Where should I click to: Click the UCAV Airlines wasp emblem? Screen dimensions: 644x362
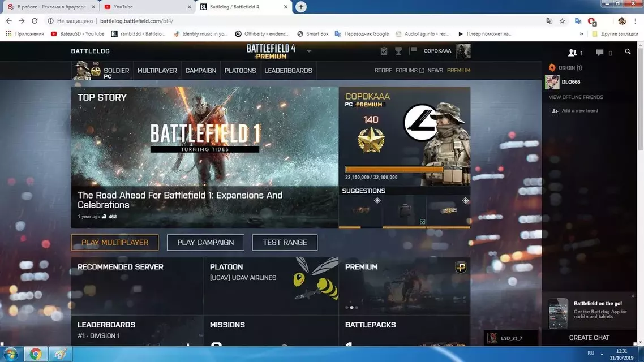(316, 279)
